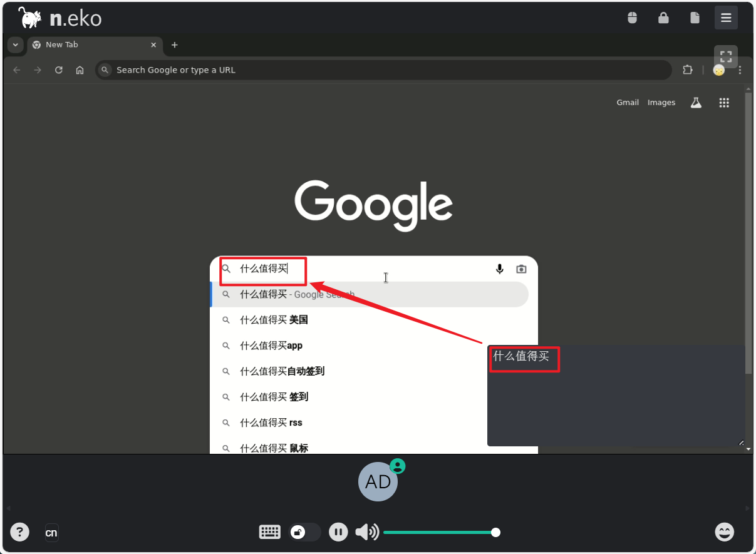Toggle the control lock switch

[304, 532]
